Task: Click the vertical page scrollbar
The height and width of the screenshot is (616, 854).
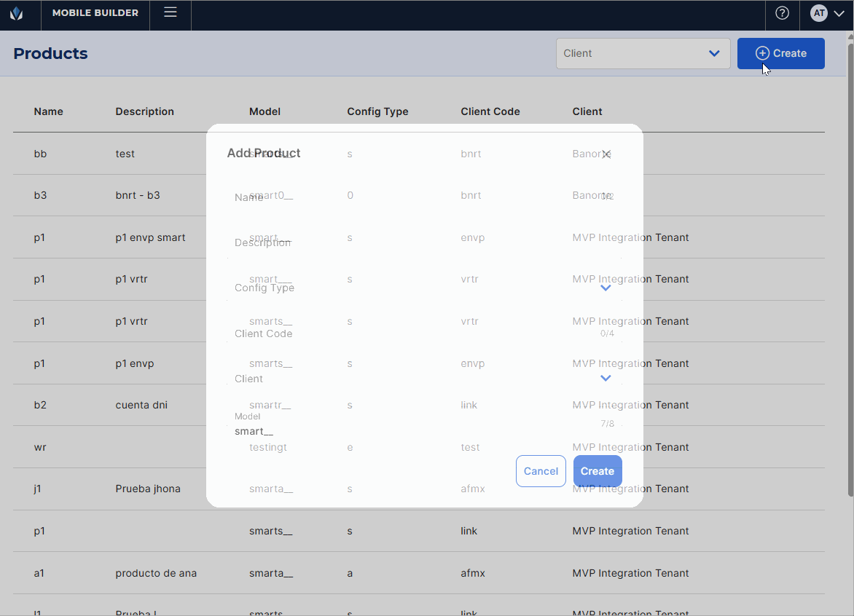Action: tap(849, 269)
